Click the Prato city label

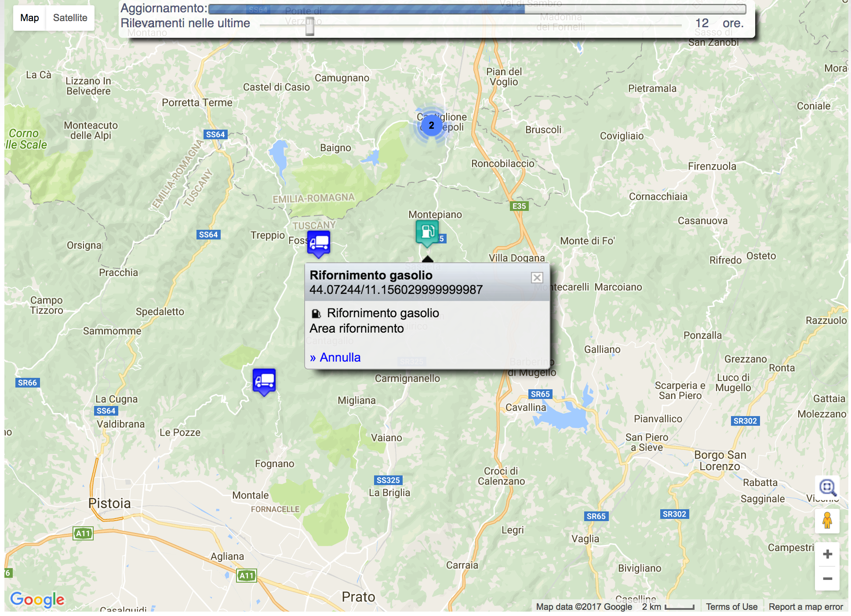point(359,597)
